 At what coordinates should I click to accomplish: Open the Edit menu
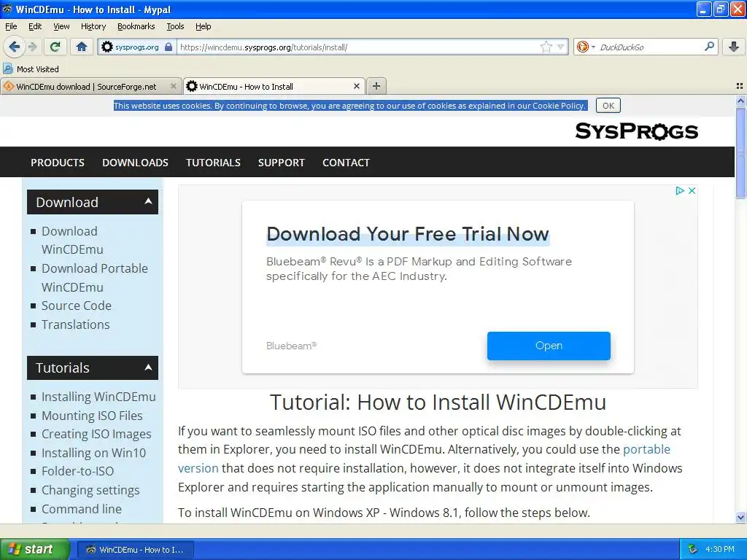pyautogui.click(x=35, y=26)
